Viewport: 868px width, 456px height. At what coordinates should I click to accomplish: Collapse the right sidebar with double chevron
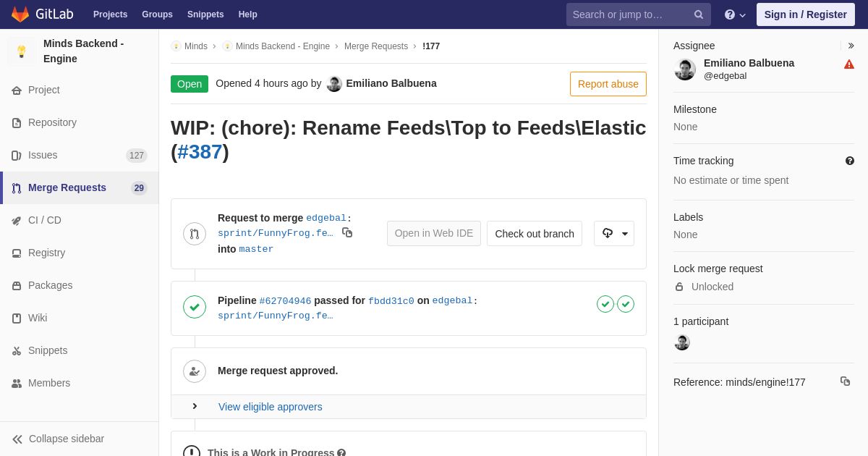point(851,46)
